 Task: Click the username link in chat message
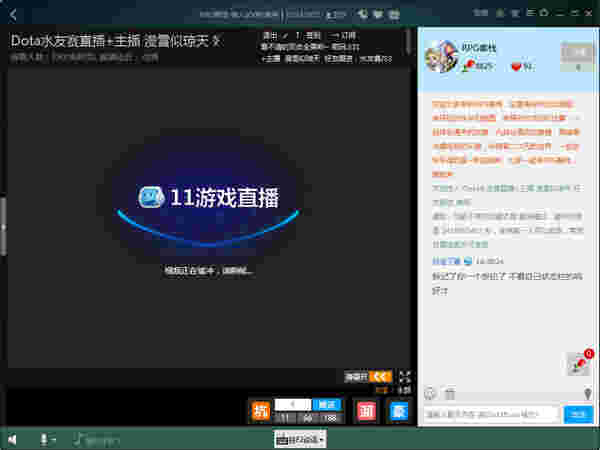[x=446, y=261]
